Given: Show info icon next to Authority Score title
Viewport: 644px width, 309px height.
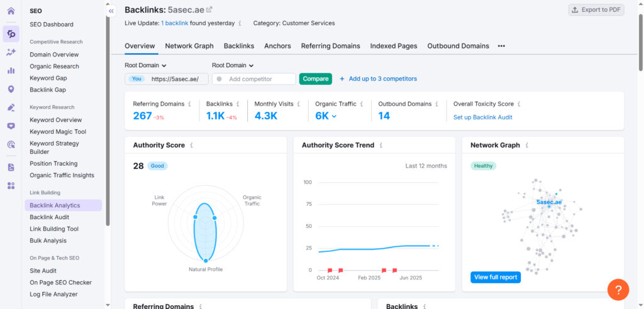Looking at the screenshot, I should [x=191, y=145].
